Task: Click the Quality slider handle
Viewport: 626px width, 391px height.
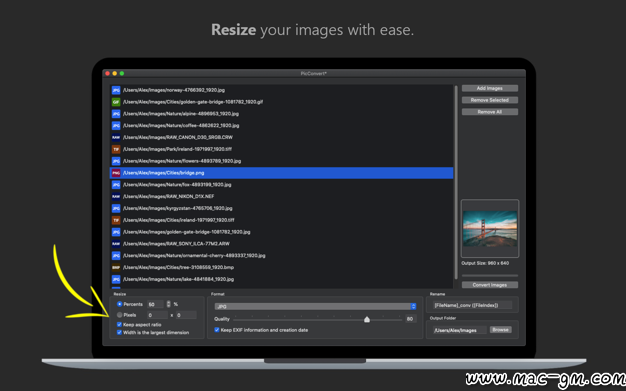Action: tap(367, 319)
